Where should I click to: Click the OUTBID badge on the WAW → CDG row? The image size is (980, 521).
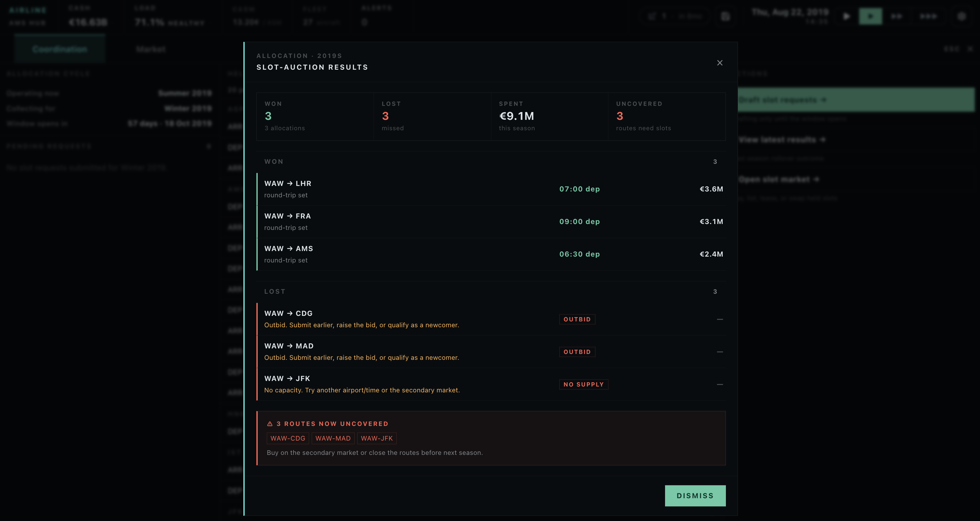[577, 319]
